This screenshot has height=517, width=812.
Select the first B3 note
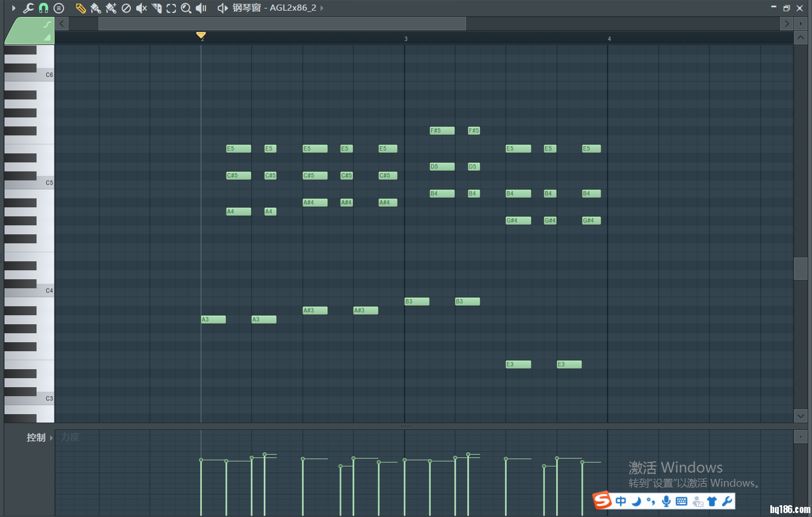tap(417, 301)
